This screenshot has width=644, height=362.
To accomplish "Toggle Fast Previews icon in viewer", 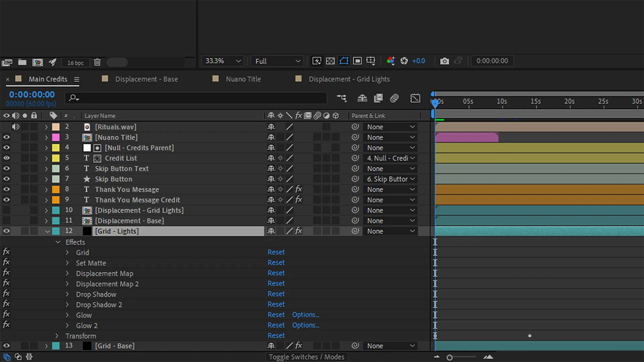I will [317, 61].
